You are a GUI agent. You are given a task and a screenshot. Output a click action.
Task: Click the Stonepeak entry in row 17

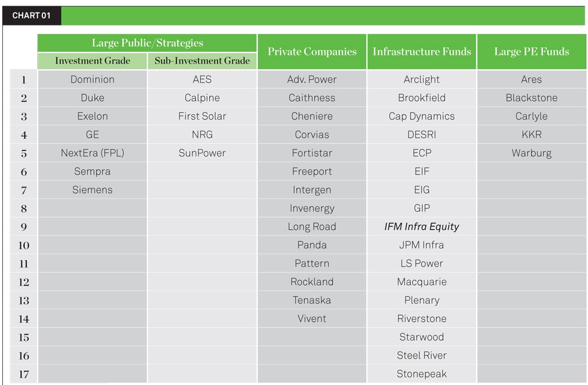422,374
